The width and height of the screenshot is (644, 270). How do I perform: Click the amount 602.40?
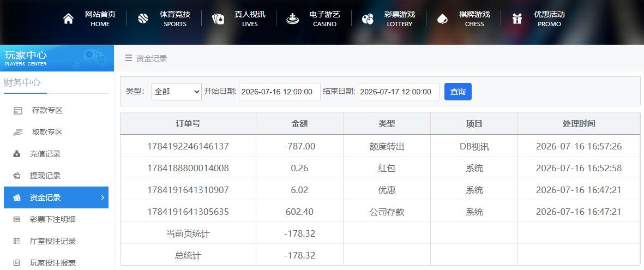point(299,212)
